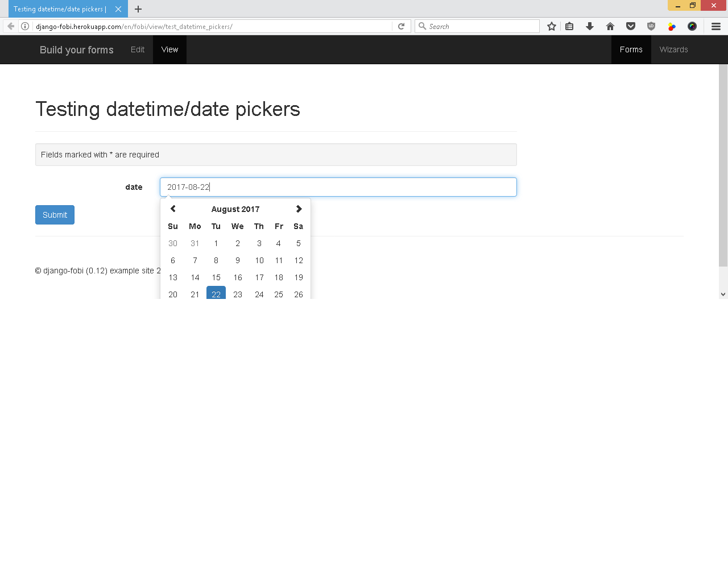Select August 19 in datepicker

click(299, 277)
